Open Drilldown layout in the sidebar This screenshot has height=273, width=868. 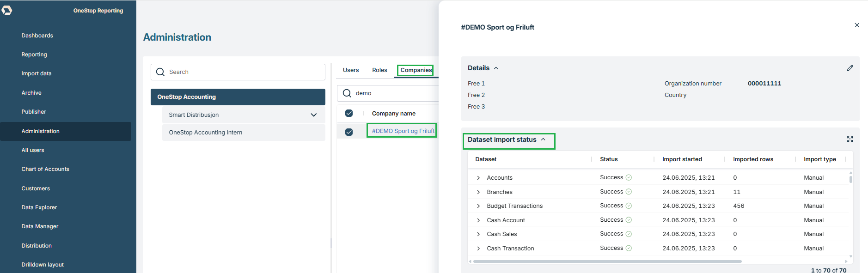point(43,265)
